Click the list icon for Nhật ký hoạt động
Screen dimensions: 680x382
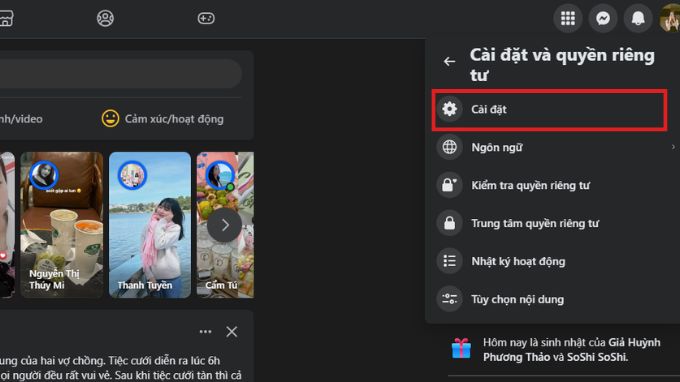tap(449, 261)
